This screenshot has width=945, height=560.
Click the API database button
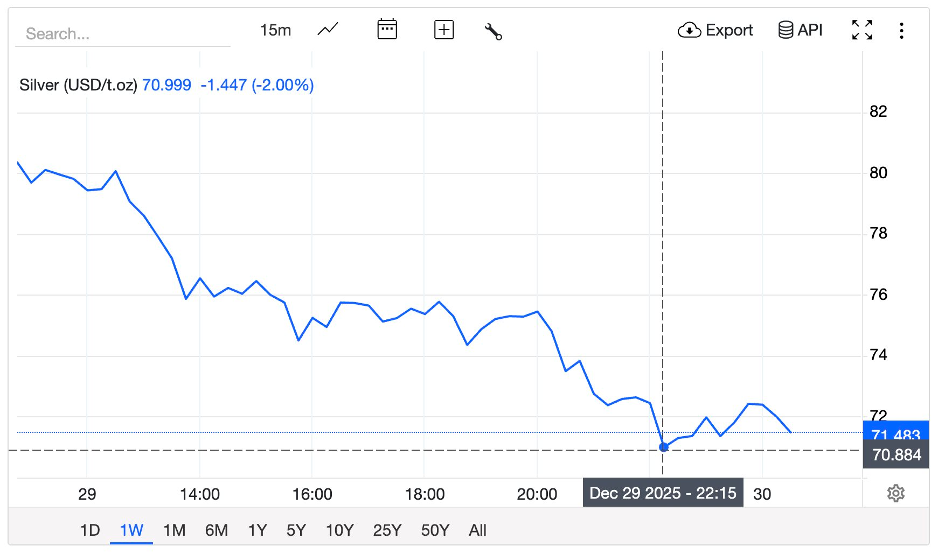(800, 30)
